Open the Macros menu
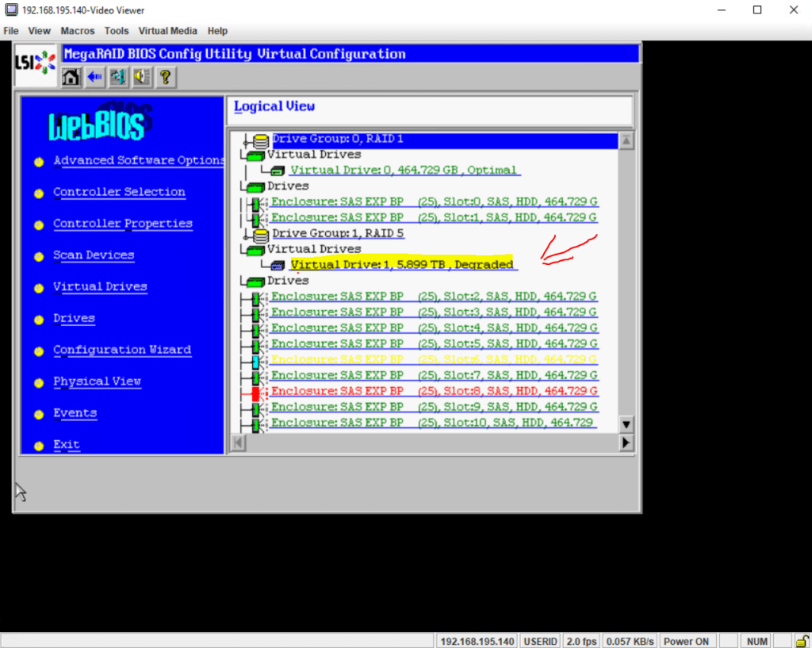This screenshot has height=648, width=812. (78, 31)
